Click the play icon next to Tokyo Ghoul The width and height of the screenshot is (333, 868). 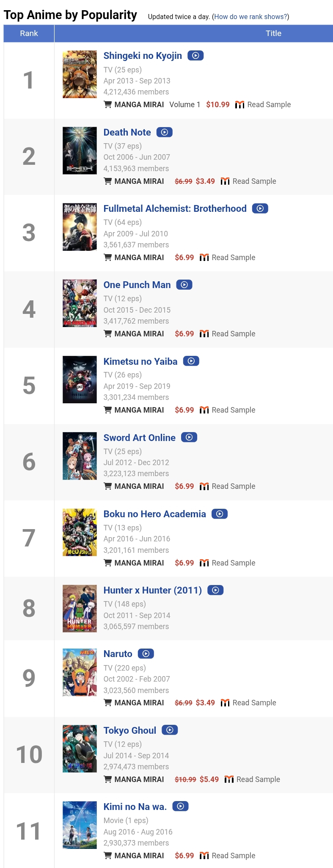pos(170,730)
